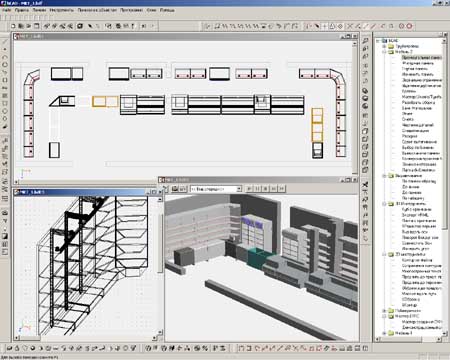The image size is (450, 360).
Task: Click the black-and-white square icon on left toolbar
Action: [x=5, y=236]
